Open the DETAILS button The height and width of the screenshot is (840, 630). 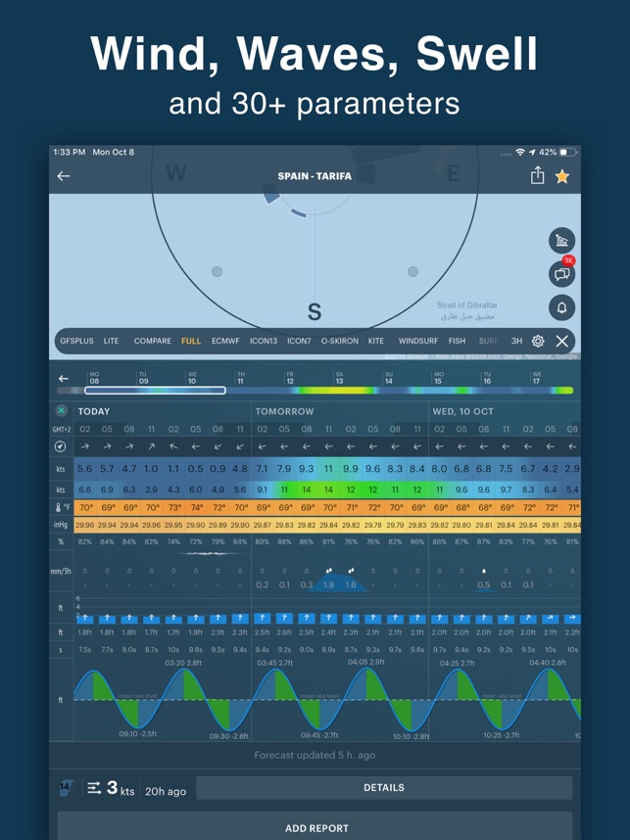tap(384, 787)
